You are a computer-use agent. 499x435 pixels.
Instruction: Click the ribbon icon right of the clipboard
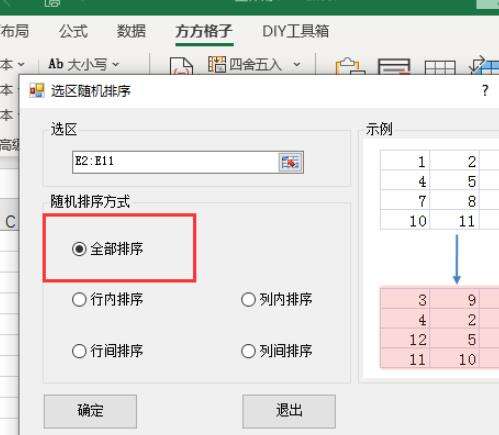[x=394, y=67]
